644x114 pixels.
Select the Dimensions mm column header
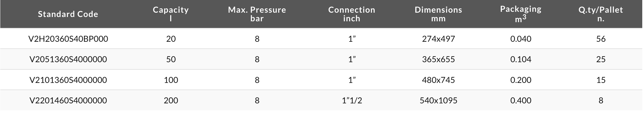coord(438,14)
